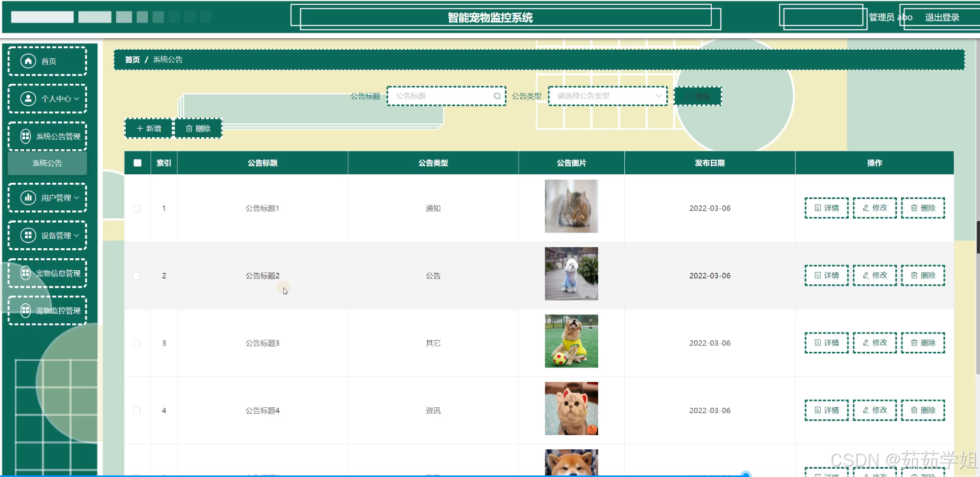The image size is (980, 477).
Task: Click 详情 button for 公告标题4
Action: 827,411
